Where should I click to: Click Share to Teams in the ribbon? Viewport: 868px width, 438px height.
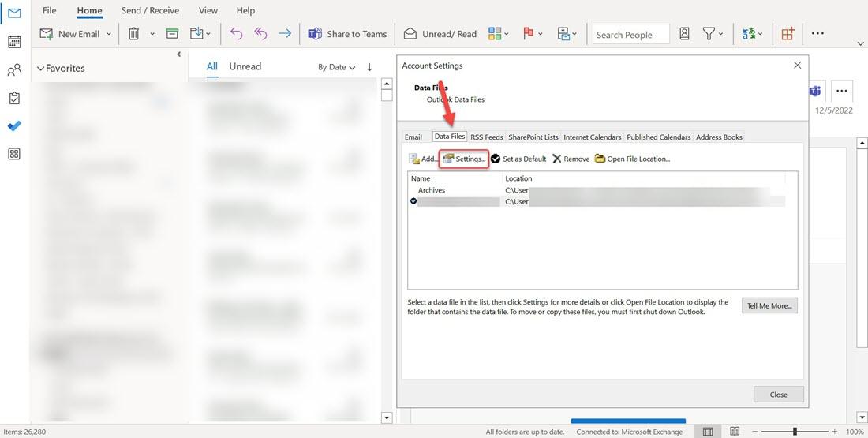(x=347, y=34)
